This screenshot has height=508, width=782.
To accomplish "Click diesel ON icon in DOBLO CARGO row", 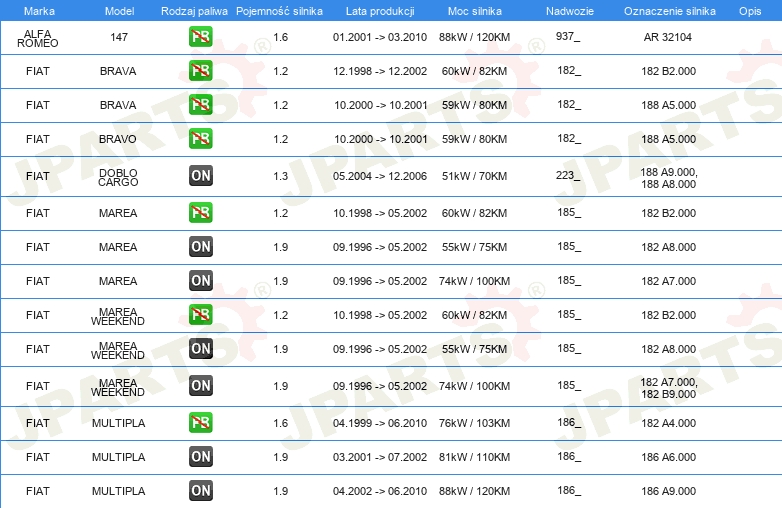I will click(x=200, y=175).
